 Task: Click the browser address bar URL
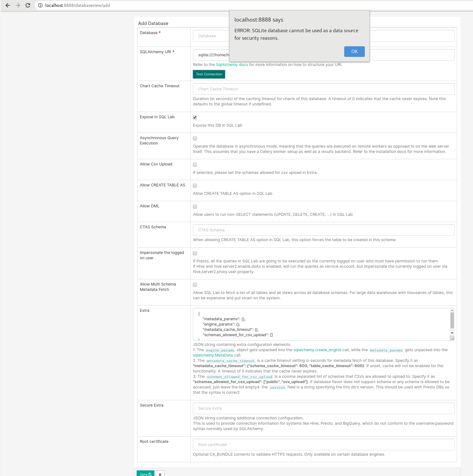click(78, 5)
